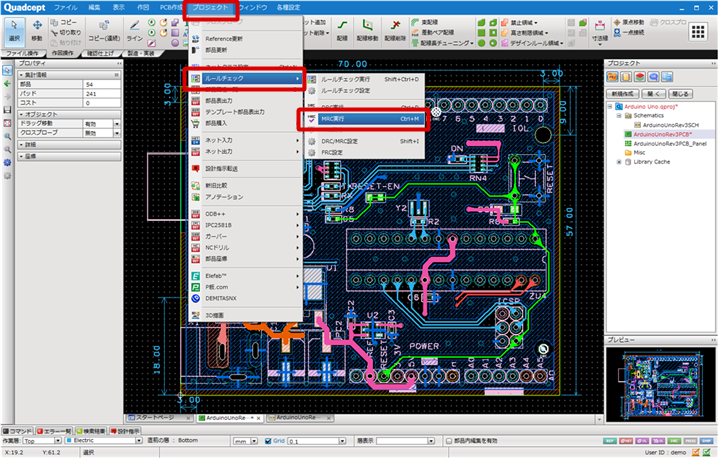Expand the Library Cache tree node
The height and width of the screenshot is (458, 718).
click(619, 162)
